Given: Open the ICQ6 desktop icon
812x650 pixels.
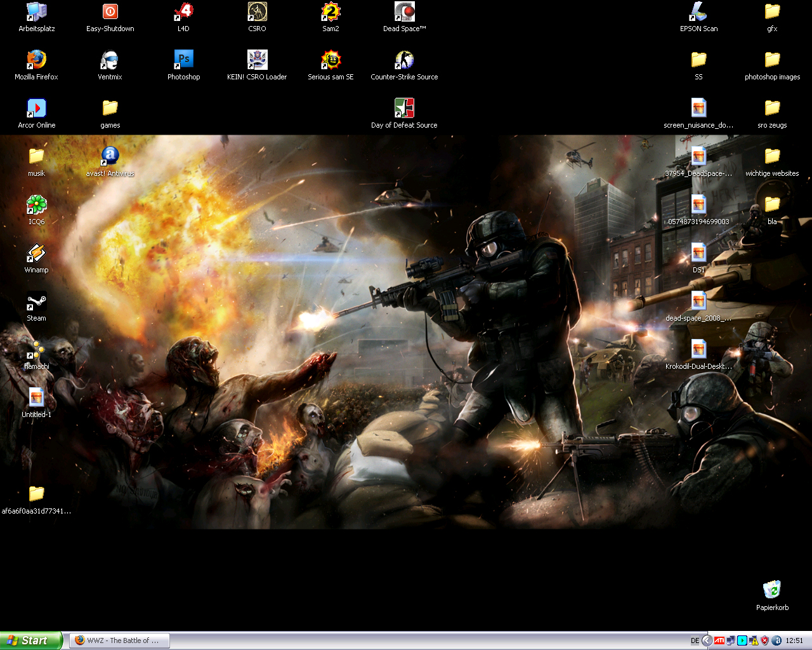Looking at the screenshot, I should [x=36, y=205].
